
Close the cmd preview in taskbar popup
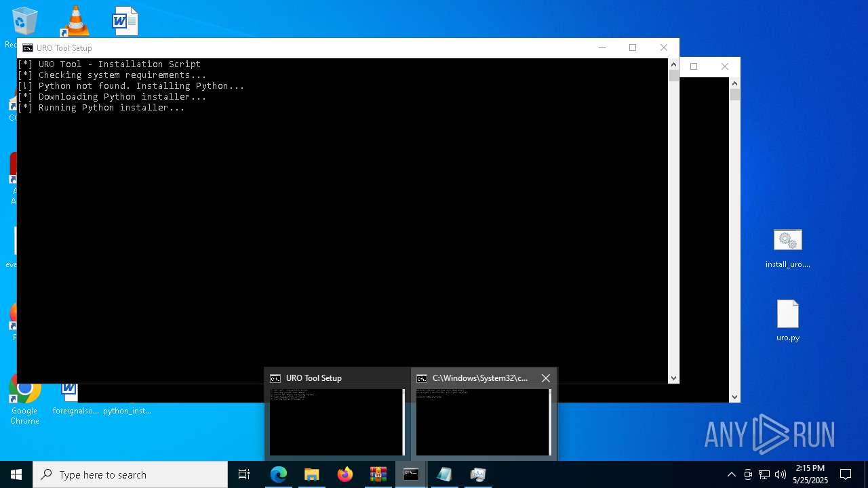tap(546, 378)
